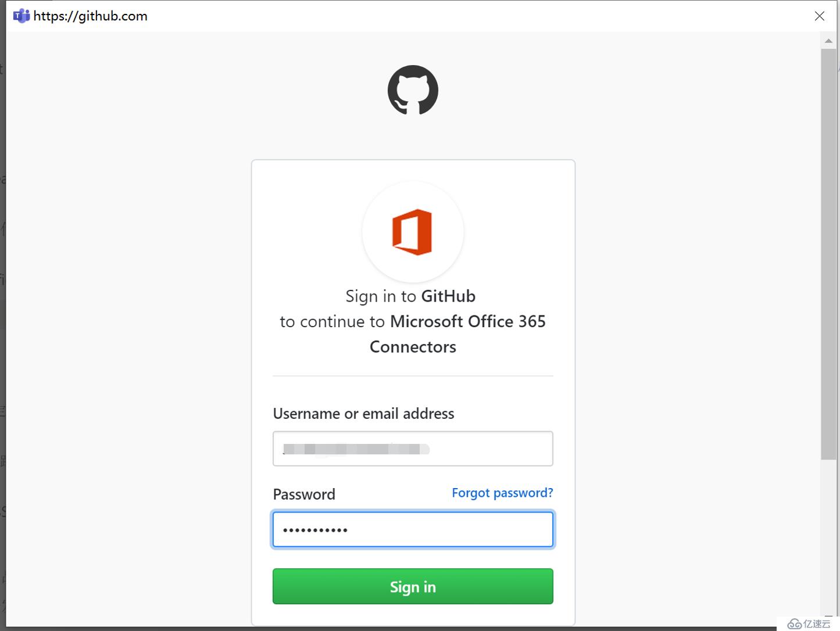This screenshot has height=631, width=840.
Task: Focus the Password input field
Action: (413, 529)
